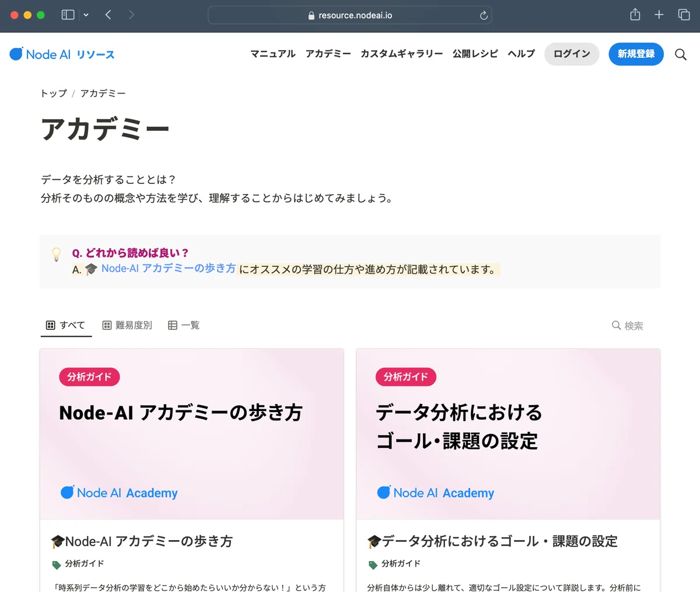Open the カスタムギャラリー menu item

(x=402, y=54)
